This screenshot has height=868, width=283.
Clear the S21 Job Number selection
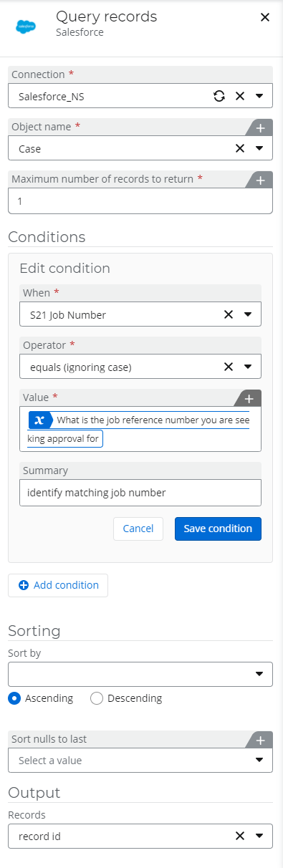pyautogui.click(x=229, y=314)
